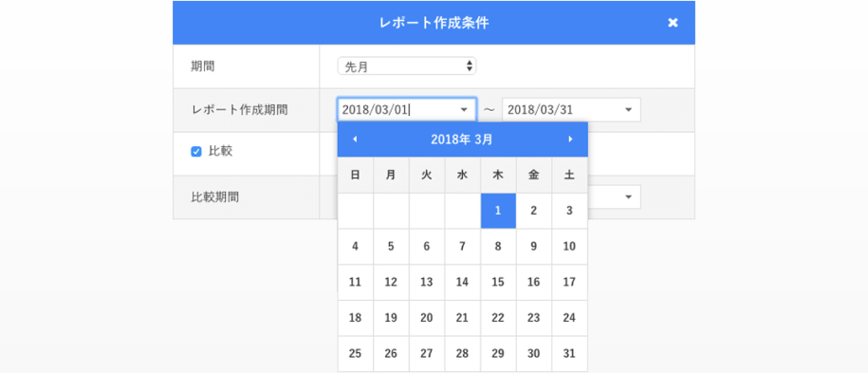
Task: Select day 16 in the calendar
Action: [534, 282]
